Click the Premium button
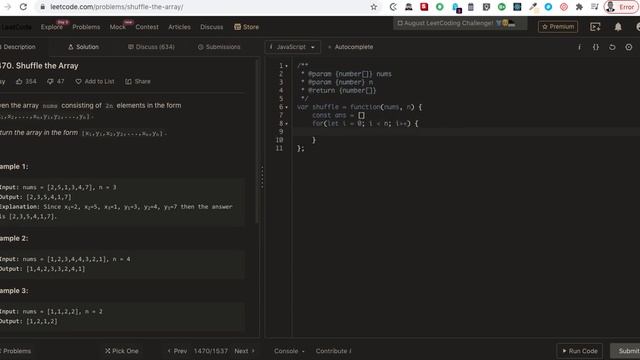This screenshot has height=360, width=640. [558, 27]
